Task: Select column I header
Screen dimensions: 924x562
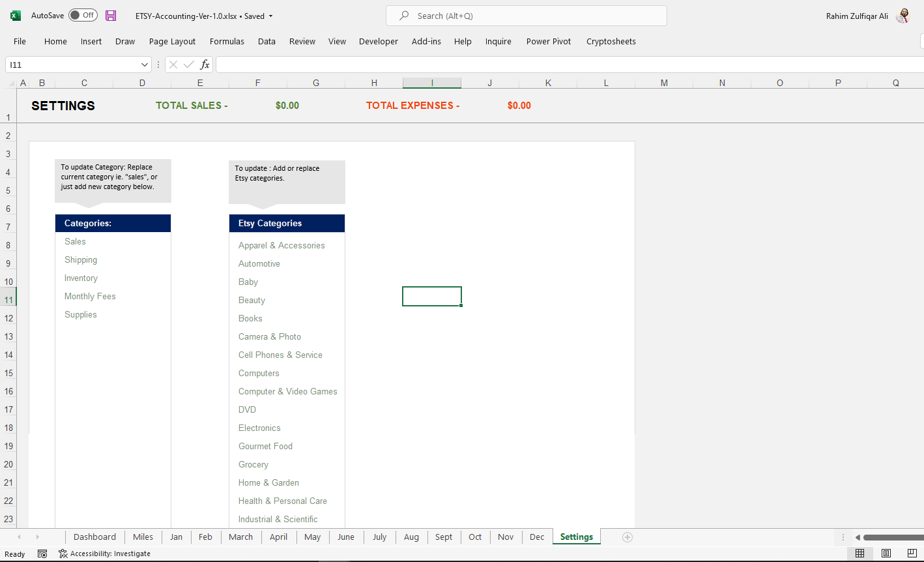Action: pyautogui.click(x=432, y=83)
